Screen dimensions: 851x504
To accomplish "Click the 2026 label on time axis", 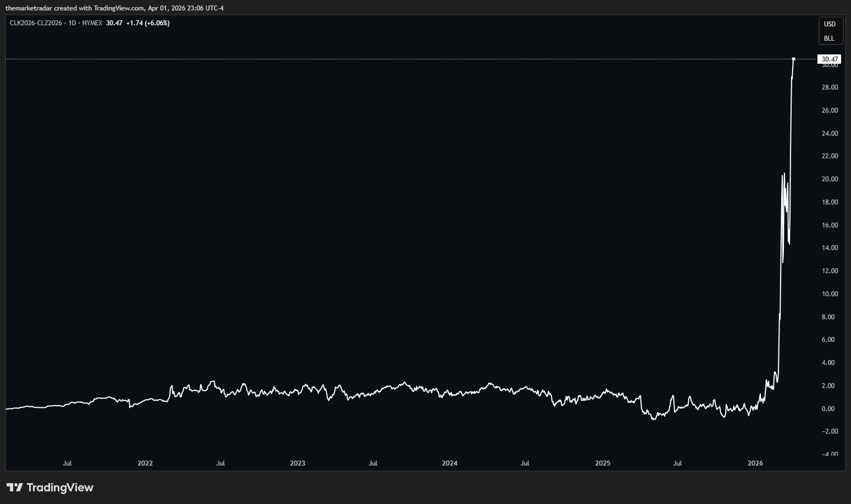I will (755, 463).
